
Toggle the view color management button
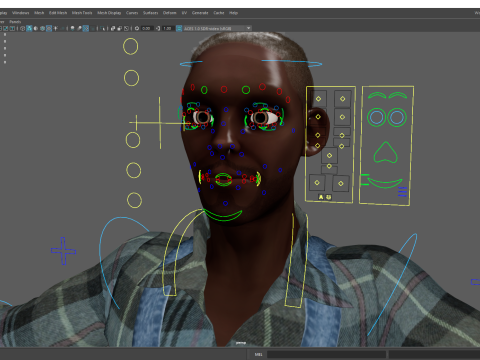[x=179, y=28]
